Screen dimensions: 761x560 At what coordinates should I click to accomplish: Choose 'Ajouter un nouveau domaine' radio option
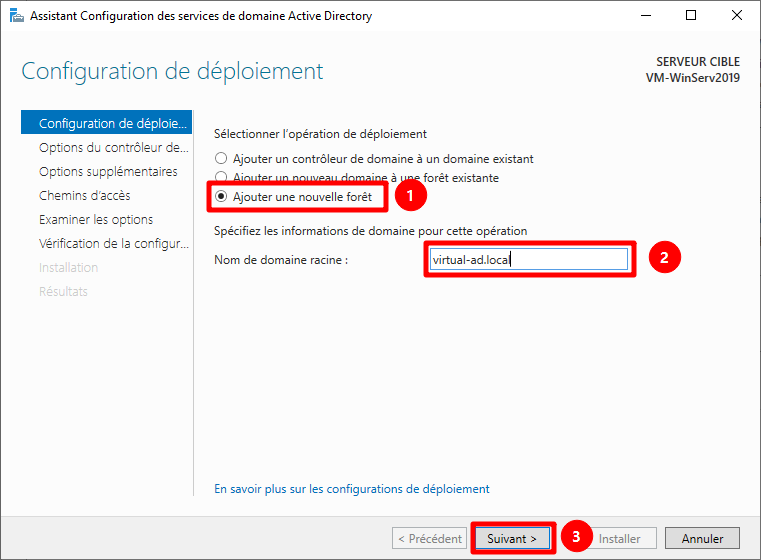222,177
